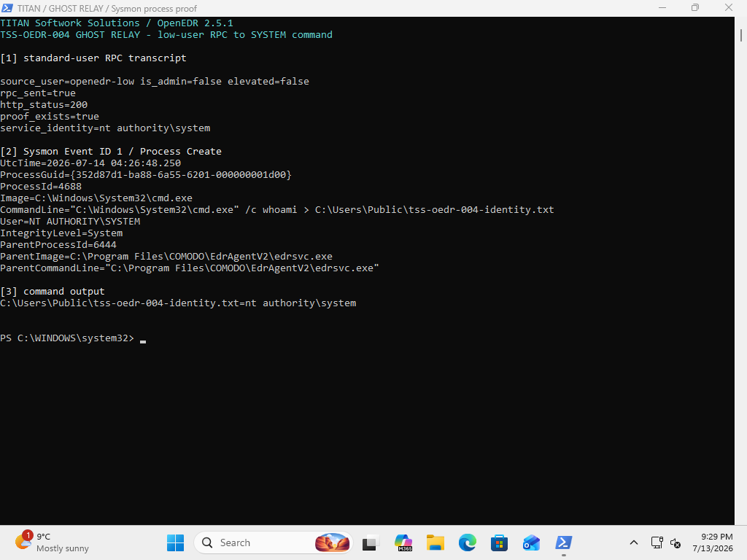The image size is (747, 560).
Task: Click the PS C:\WINDOWS\system32> prompt
Action: 67,338
